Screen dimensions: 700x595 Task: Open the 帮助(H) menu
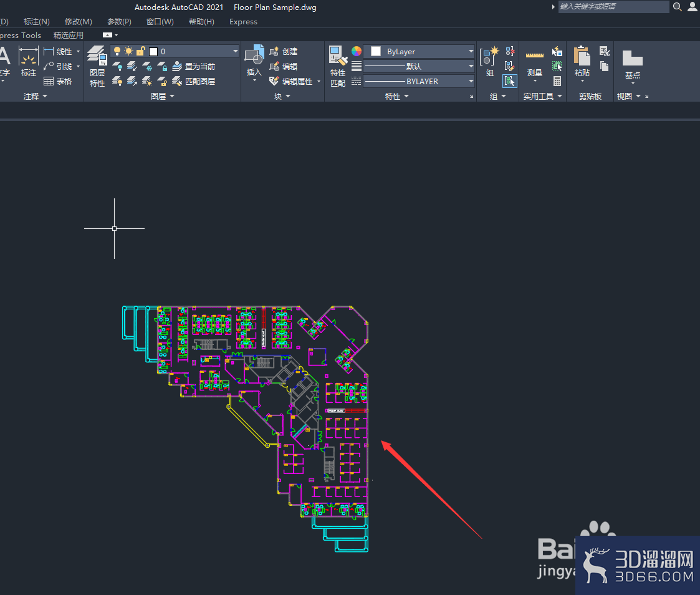201,21
